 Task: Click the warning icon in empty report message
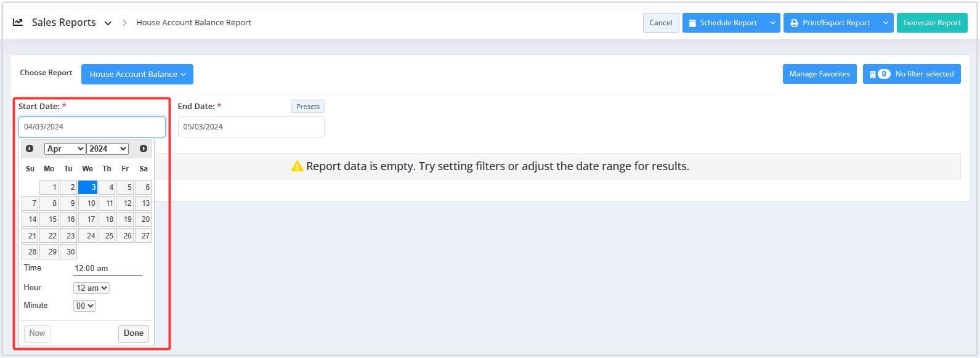[297, 166]
